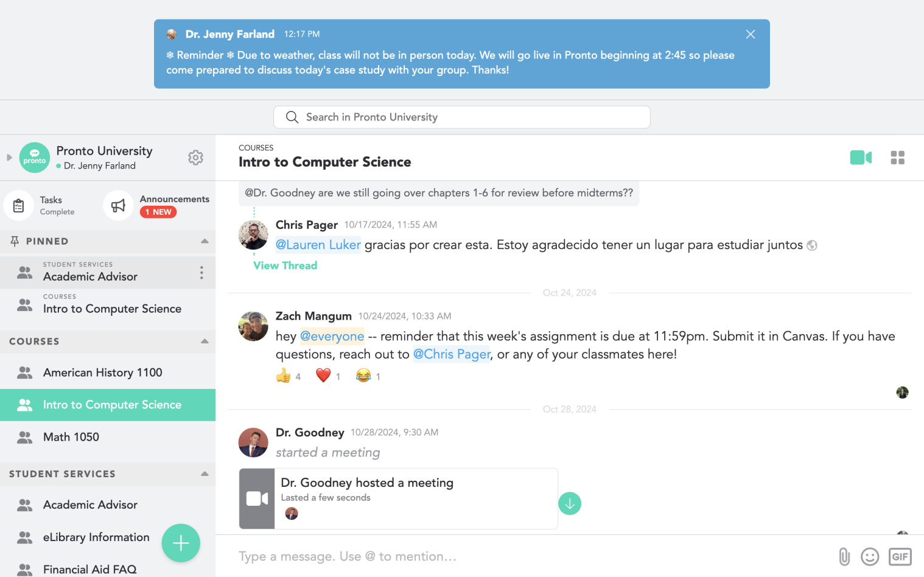
Task: Click the people icon beside American History 1100
Action: point(25,372)
